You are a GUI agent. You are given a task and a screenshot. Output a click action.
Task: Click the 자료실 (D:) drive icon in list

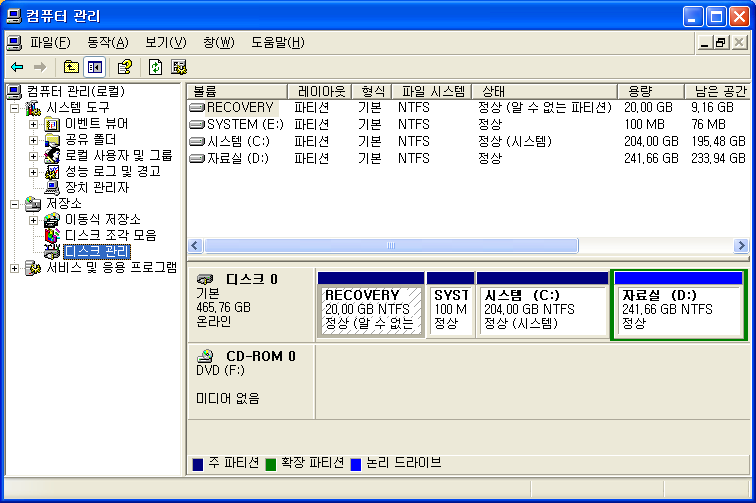pos(197,158)
